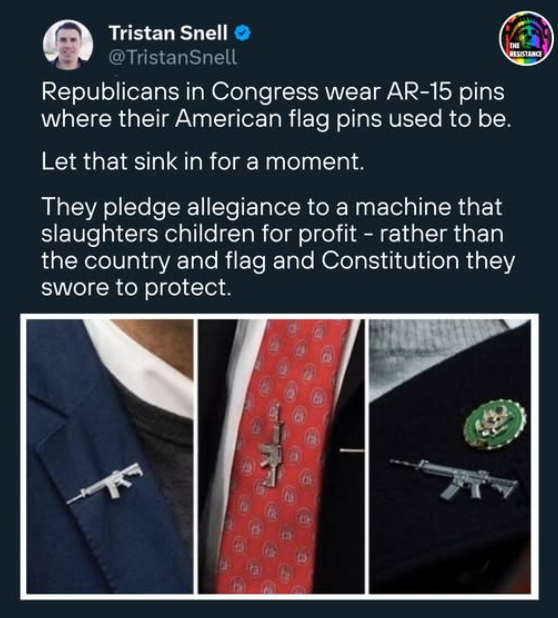The image size is (558, 618).
Task: Open Tristan Snell's profile picture
Action: 68,45
